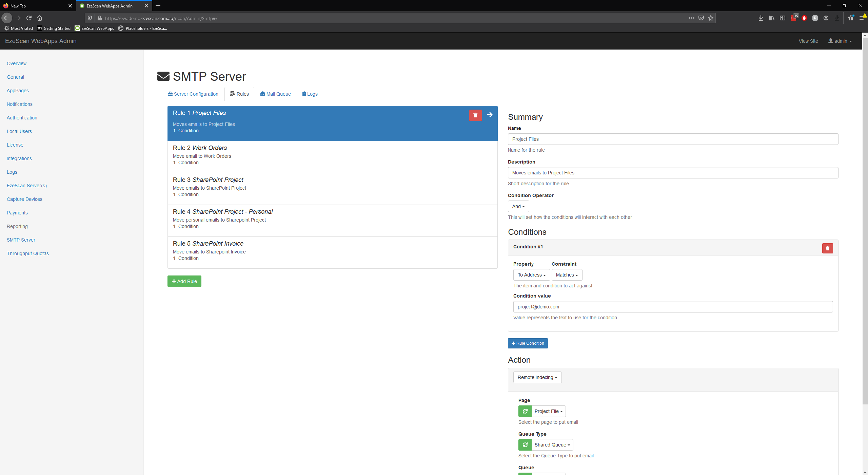The width and height of the screenshot is (868, 475).
Task: Open the Condition Operator And dropdown
Action: tap(518, 206)
